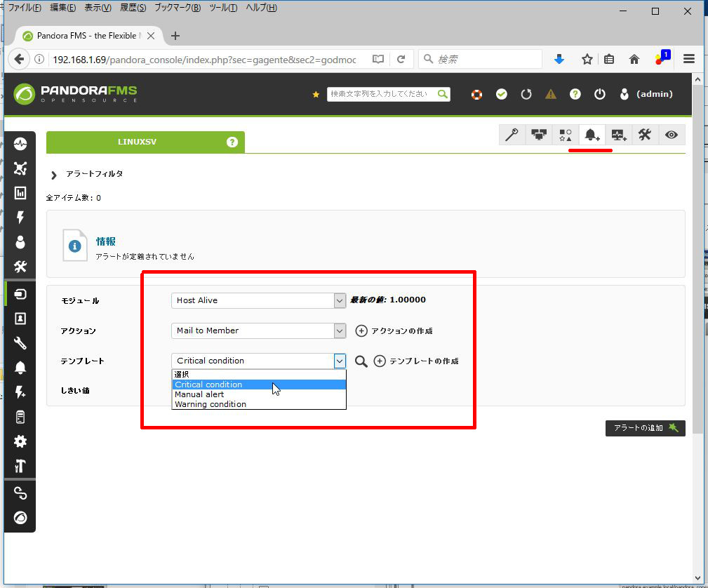
Task: Choose Critical condition in template list
Action: pos(259,385)
